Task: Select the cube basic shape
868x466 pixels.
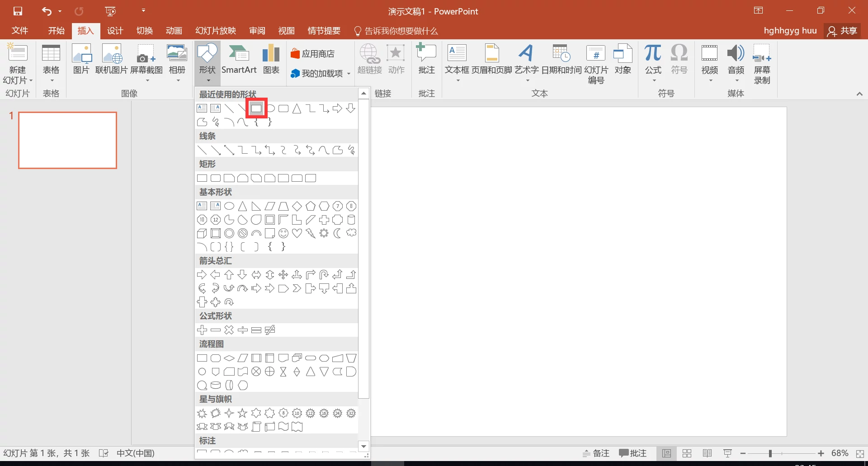Action: point(202,233)
